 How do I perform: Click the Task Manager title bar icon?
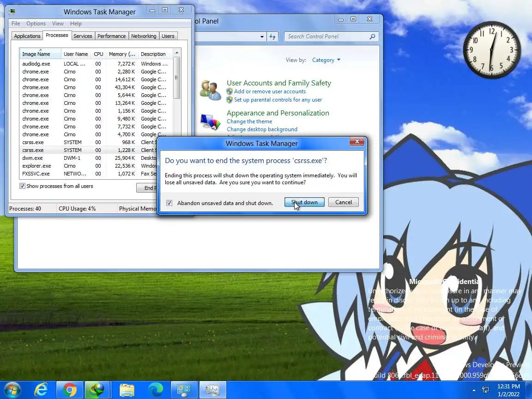(12, 11)
